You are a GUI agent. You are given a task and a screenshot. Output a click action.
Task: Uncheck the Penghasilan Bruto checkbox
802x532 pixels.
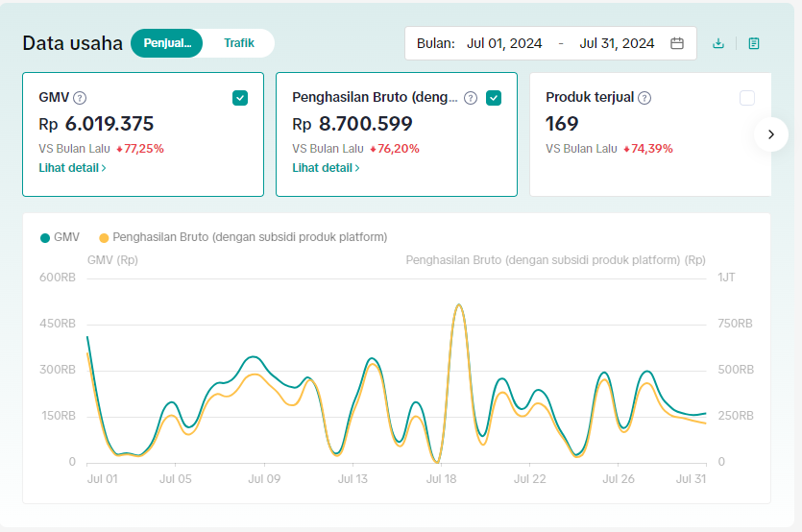(494, 98)
